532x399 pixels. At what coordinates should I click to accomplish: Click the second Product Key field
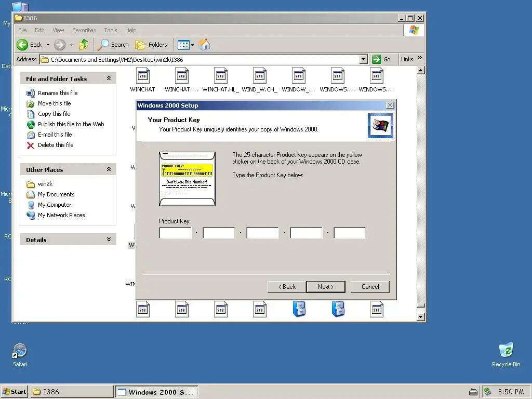[x=219, y=233]
